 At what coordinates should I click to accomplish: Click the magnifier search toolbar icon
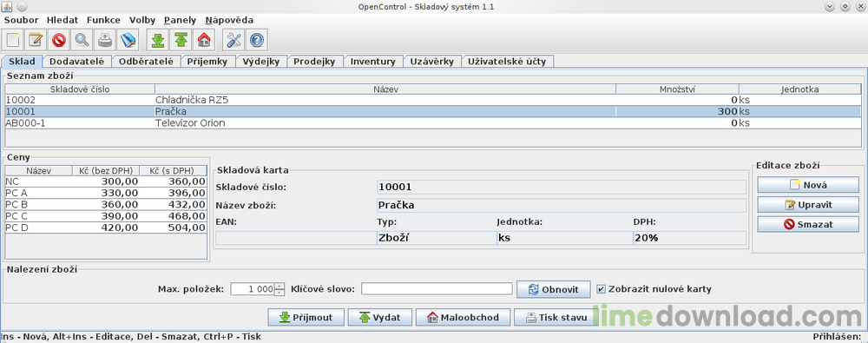pos(82,41)
